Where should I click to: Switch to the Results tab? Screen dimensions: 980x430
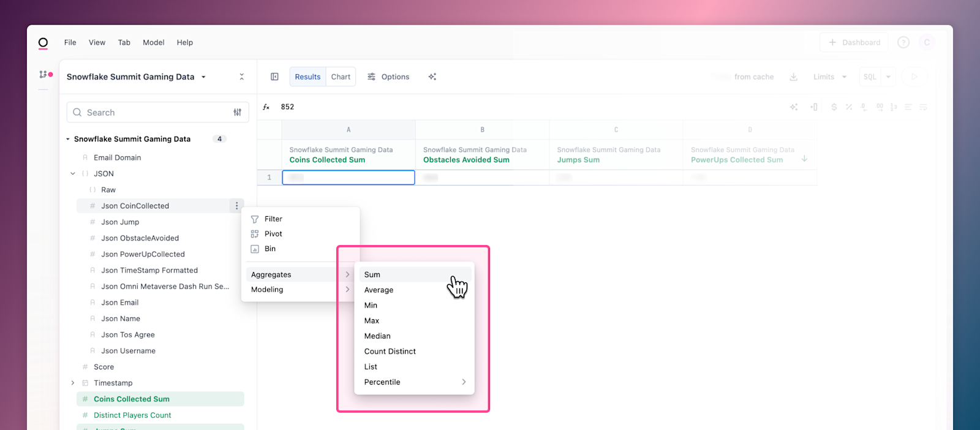pos(307,77)
